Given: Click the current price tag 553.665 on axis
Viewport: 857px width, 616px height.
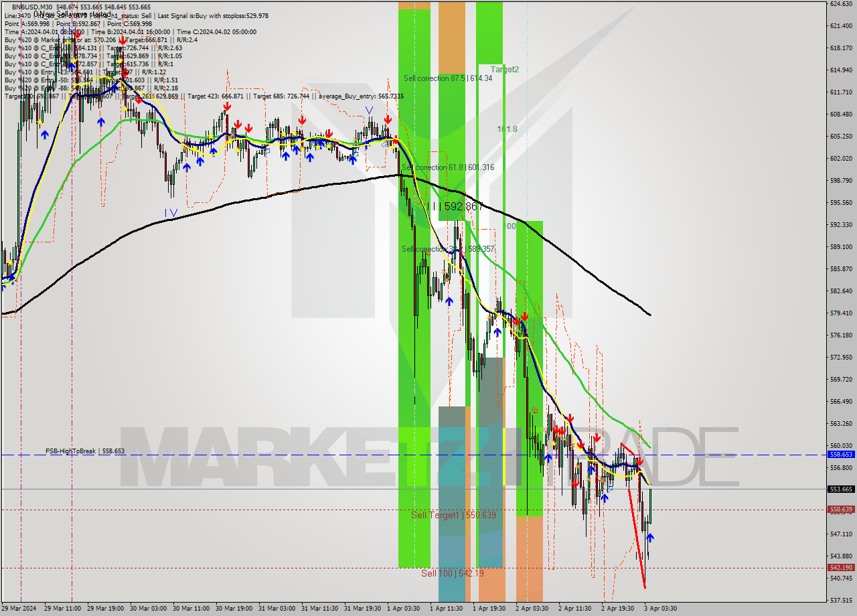Looking at the screenshot, I should pos(841,489).
